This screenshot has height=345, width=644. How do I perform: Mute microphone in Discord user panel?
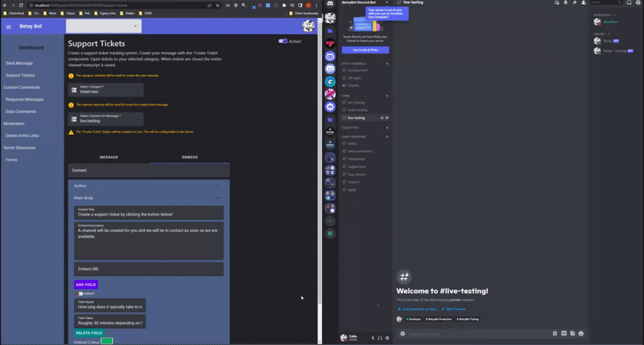click(x=373, y=338)
